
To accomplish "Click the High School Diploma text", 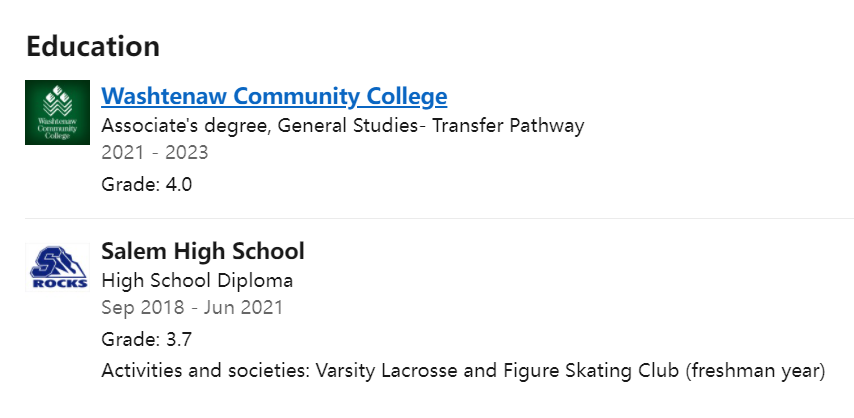I will click(x=197, y=280).
